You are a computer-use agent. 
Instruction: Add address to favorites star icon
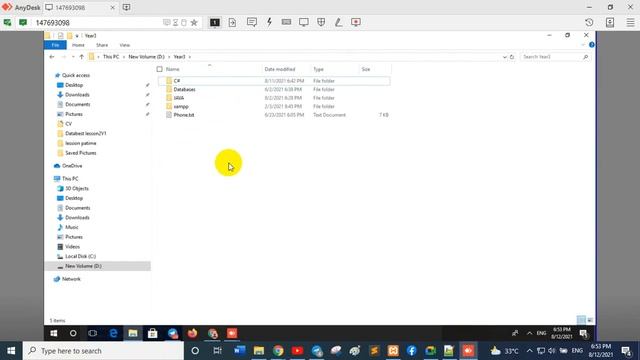(194, 22)
